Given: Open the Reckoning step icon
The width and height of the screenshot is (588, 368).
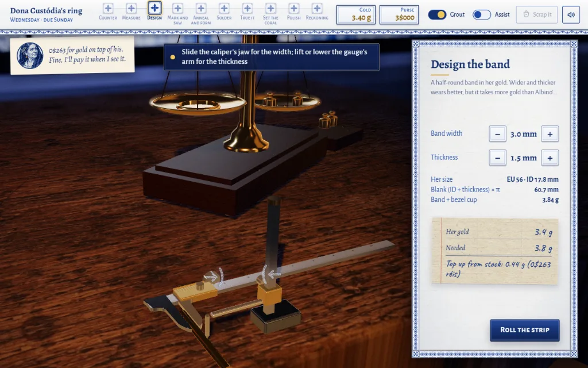Looking at the screenshot, I should (317, 8).
